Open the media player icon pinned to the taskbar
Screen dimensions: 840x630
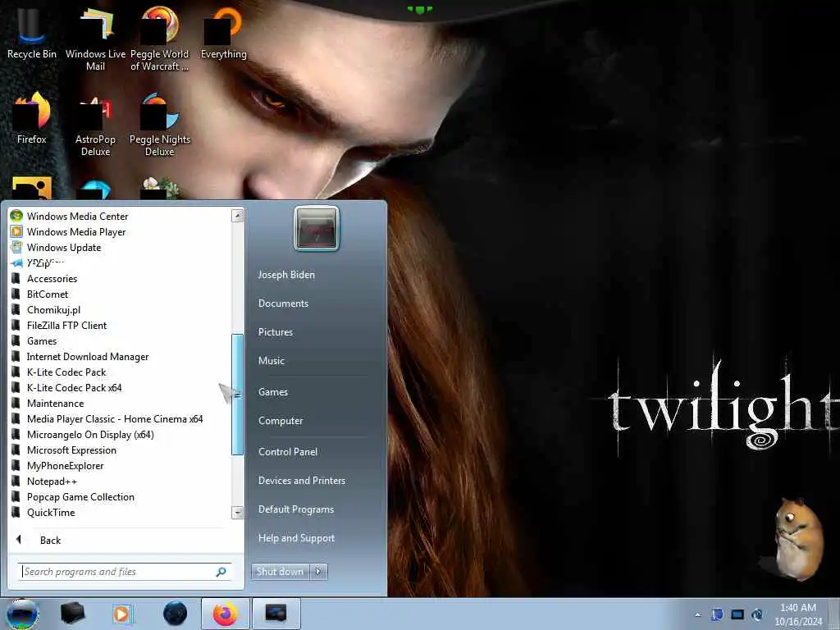coord(123,614)
